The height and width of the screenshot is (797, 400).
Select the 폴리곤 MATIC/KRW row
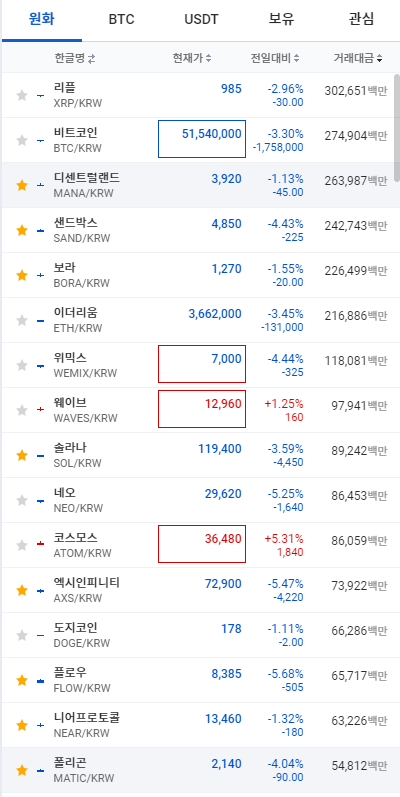tap(200, 770)
